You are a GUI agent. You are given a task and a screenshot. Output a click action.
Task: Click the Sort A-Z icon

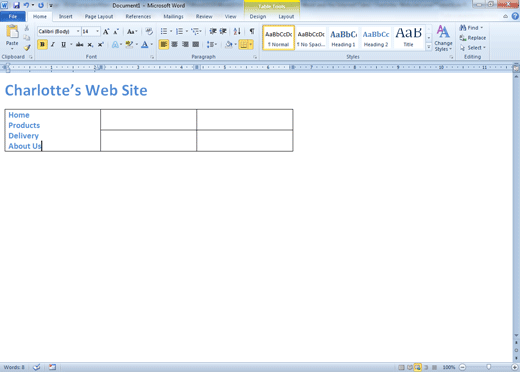[237, 31]
